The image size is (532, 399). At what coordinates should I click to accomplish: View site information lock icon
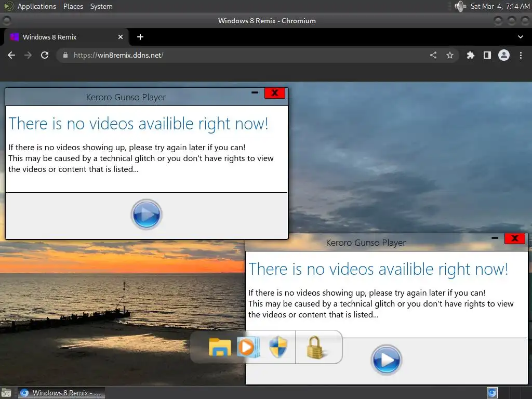point(65,55)
